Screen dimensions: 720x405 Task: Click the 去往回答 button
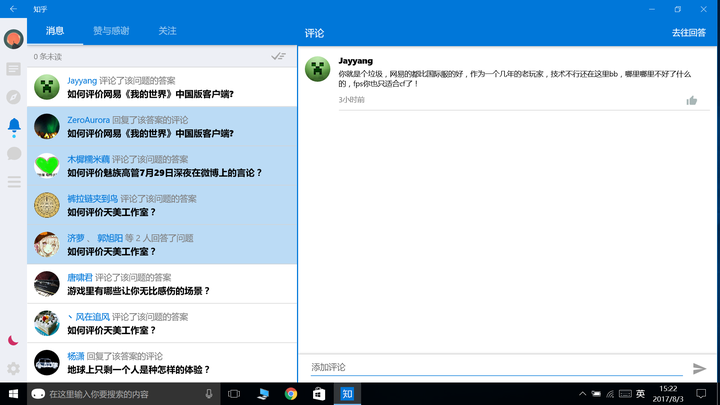point(689,33)
